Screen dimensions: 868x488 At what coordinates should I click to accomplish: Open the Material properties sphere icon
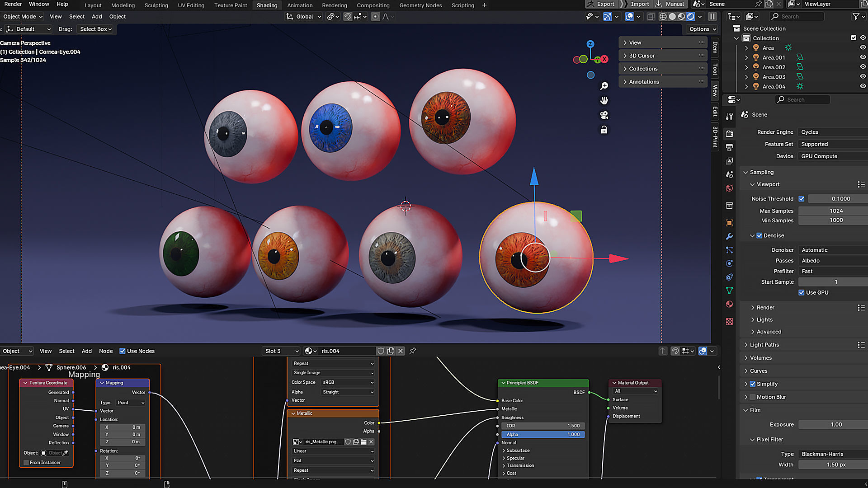tap(729, 304)
